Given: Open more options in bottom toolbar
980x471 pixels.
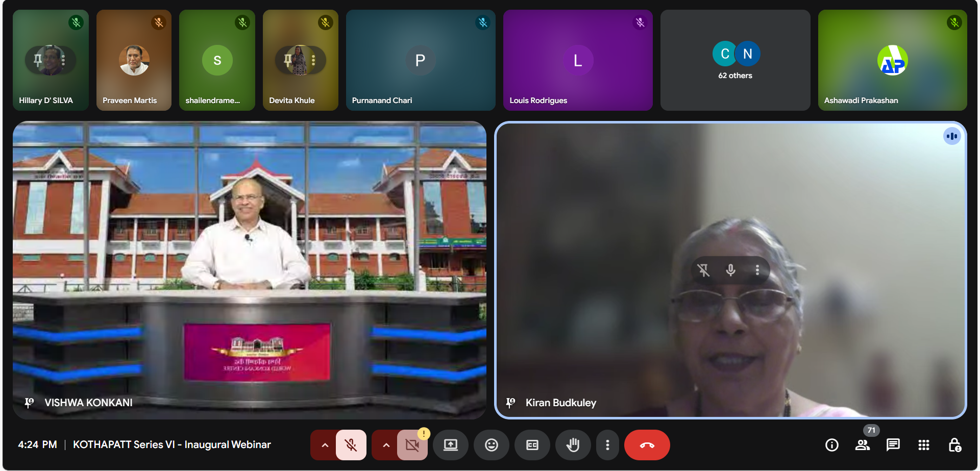Looking at the screenshot, I should 607,445.
